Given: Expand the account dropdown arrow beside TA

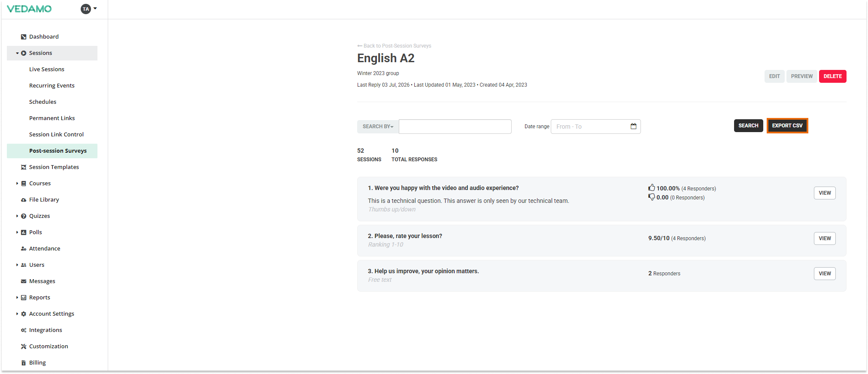Looking at the screenshot, I should click(95, 9).
